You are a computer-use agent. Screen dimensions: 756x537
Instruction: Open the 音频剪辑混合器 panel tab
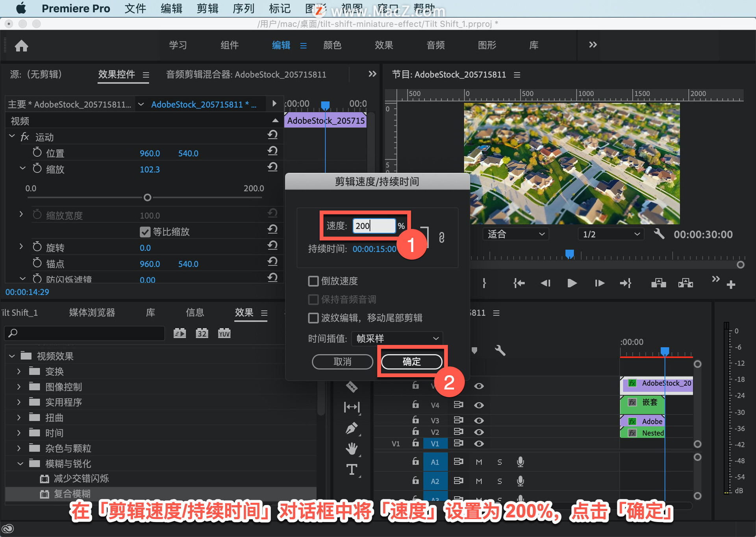pos(246,74)
